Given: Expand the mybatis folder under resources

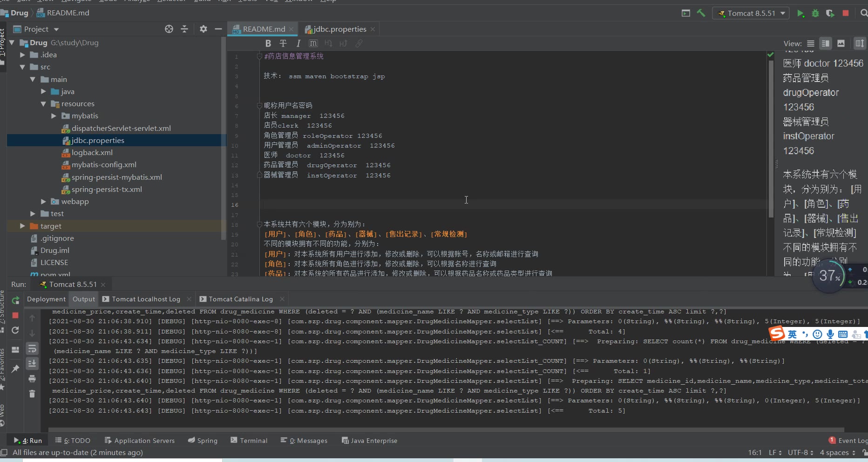Looking at the screenshot, I should point(54,116).
